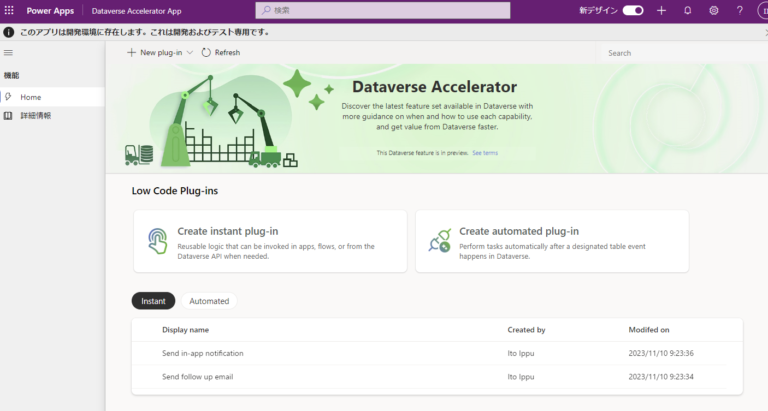768x411 pixels.
Task: Open the app launcher waffle icon
Action: tap(9, 10)
